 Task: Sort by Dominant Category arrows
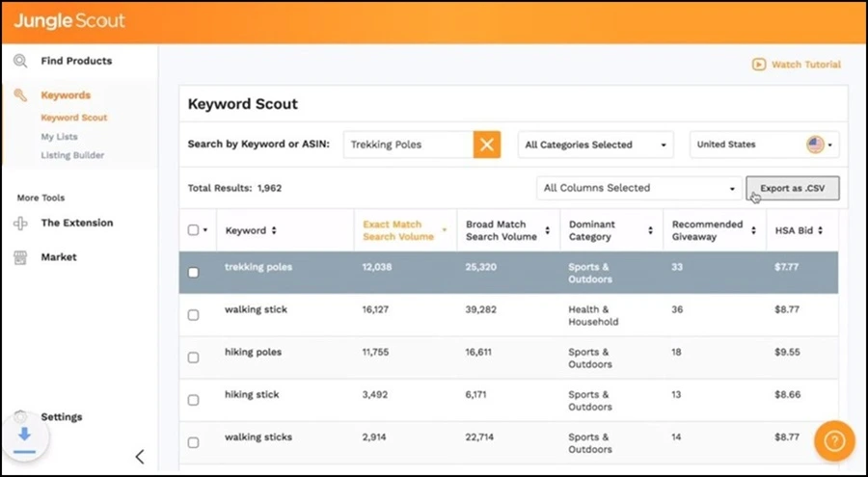[650, 230]
